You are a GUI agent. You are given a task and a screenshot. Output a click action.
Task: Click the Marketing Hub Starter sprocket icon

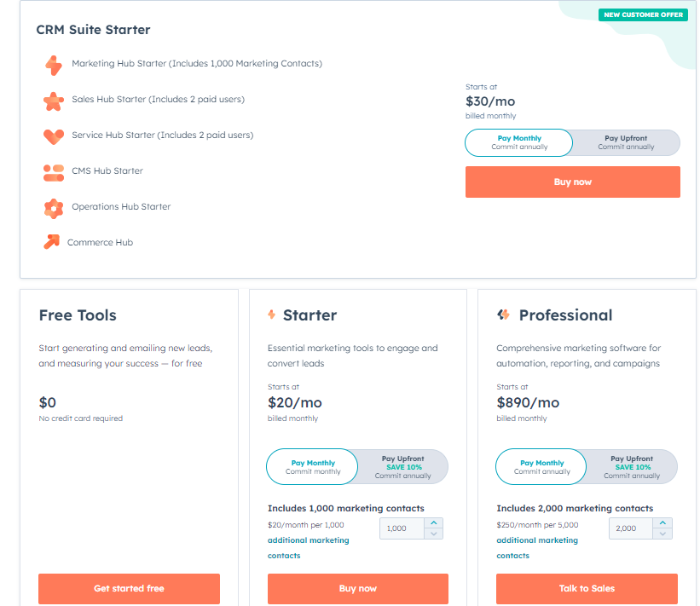click(54, 65)
